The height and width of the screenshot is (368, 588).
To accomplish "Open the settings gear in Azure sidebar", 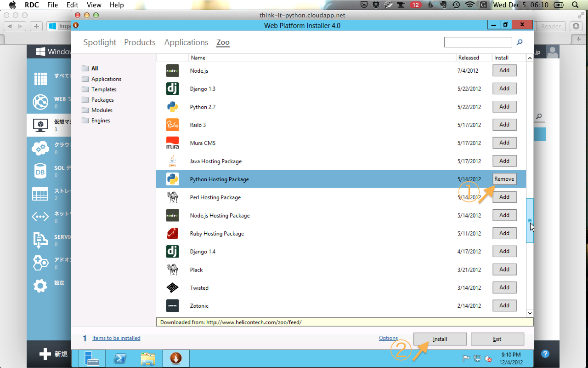I will tap(40, 286).
